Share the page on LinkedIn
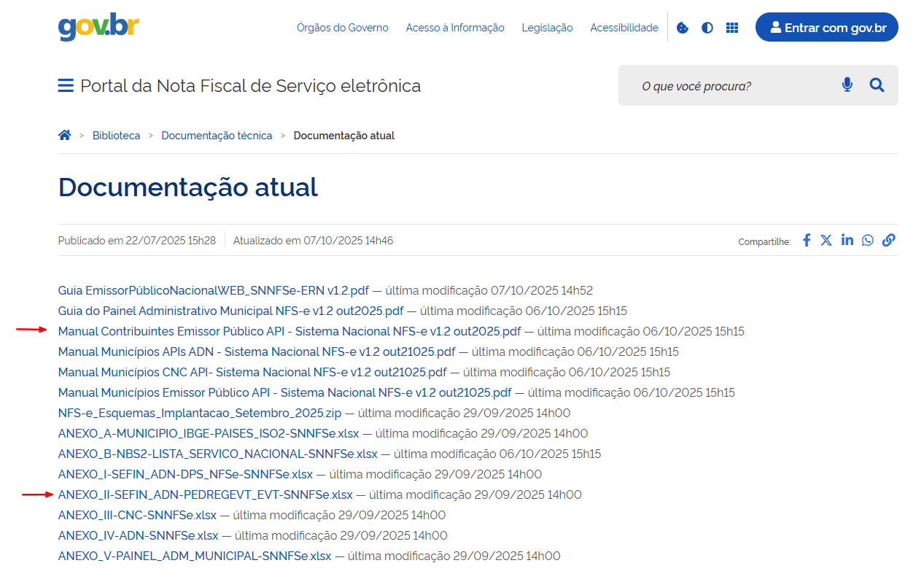The width and height of the screenshot is (924, 582). click(847, 240)
